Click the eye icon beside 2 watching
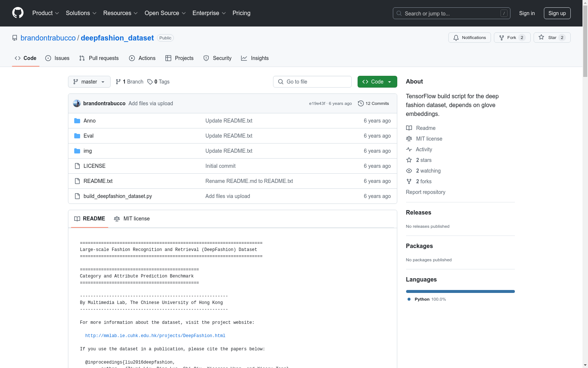The image size is (588, 368). point(409,171)
